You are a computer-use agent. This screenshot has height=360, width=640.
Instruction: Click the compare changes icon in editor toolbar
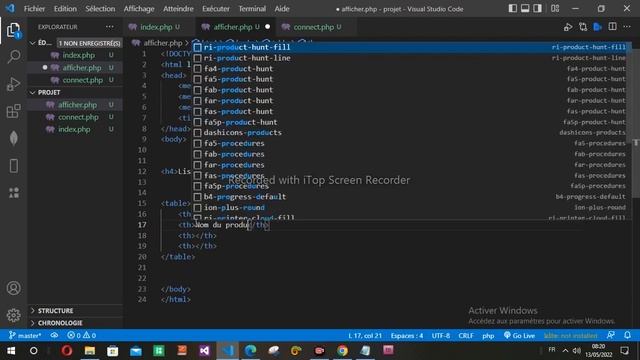click(x=583, y=27)
